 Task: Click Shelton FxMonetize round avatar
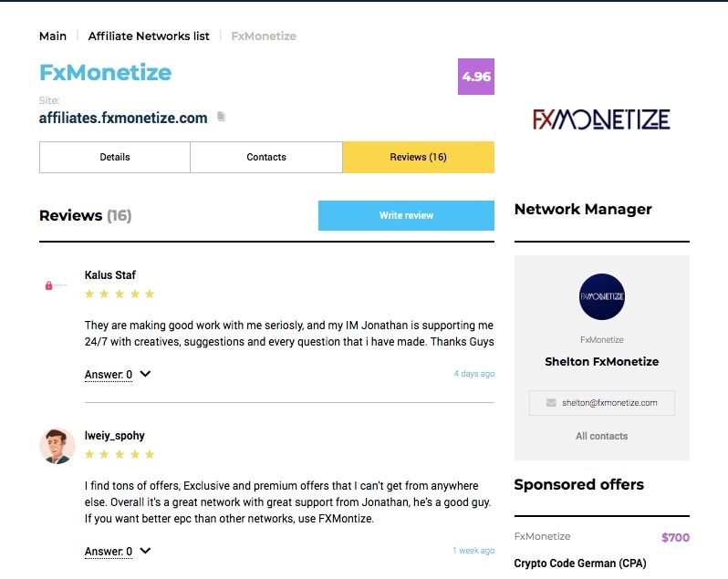(602, 296)
